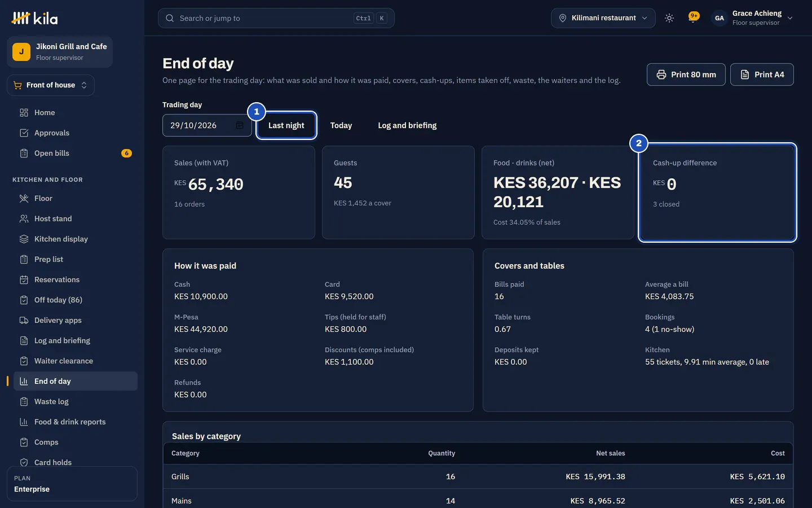Click the Food & drink reports chart icon
The height and width of the screenshot is (508, 812).
tap(24, 422)
